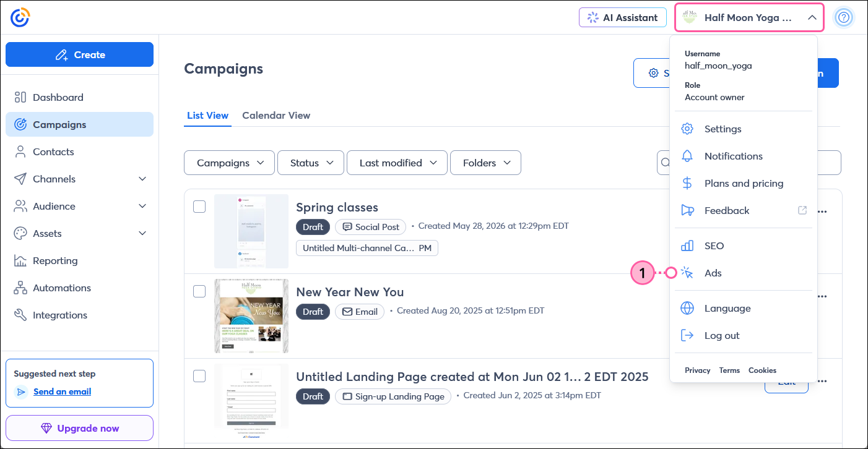This screenshot has width=868, height=449.
Task: Choose Language from the account menu
Action: (743, 308)
